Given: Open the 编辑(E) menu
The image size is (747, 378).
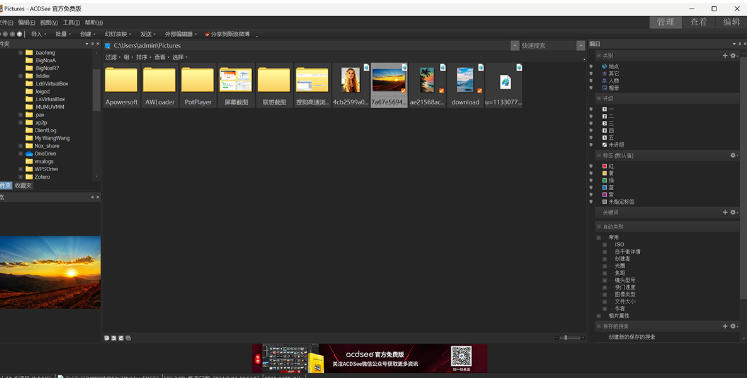Looking at the screenshot, I should coord(26,22).
